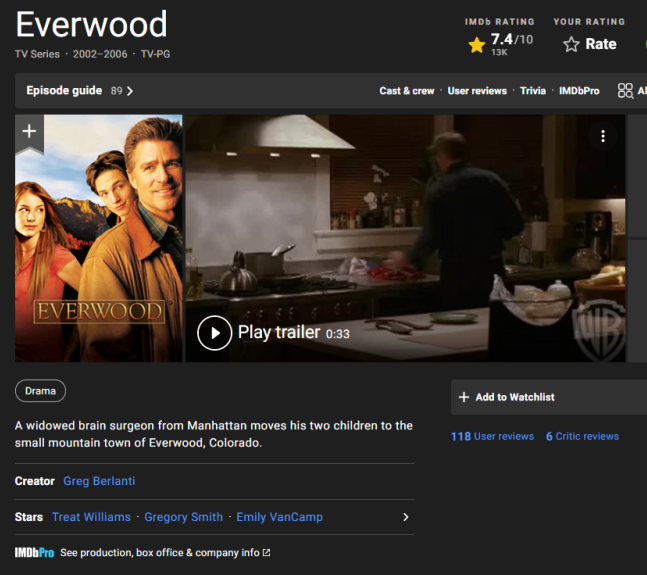Open the Trivia section link
The image size is (647, 575).
(x=533, y=91)
